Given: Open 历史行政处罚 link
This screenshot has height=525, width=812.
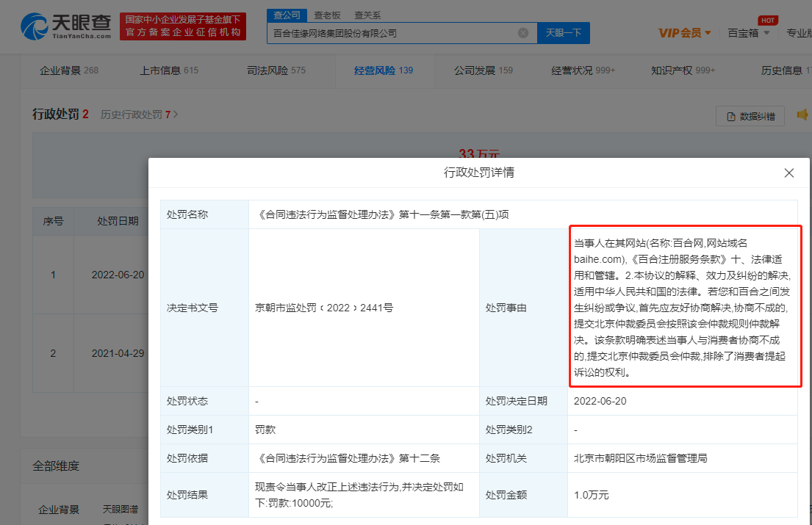Looking at the screenshot, I should click(140, 115).
